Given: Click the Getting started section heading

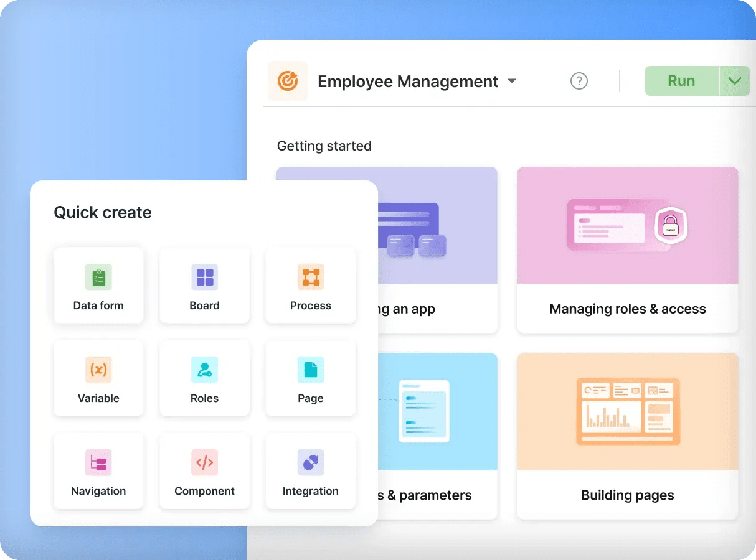Looking at the screenshot, I should [x=324, y=146].
